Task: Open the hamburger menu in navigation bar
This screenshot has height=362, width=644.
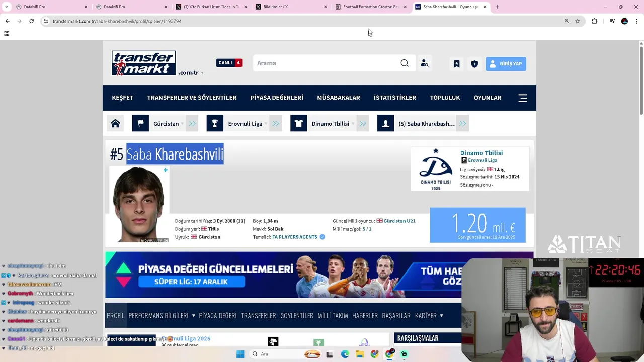Action: tap(523, 98)
